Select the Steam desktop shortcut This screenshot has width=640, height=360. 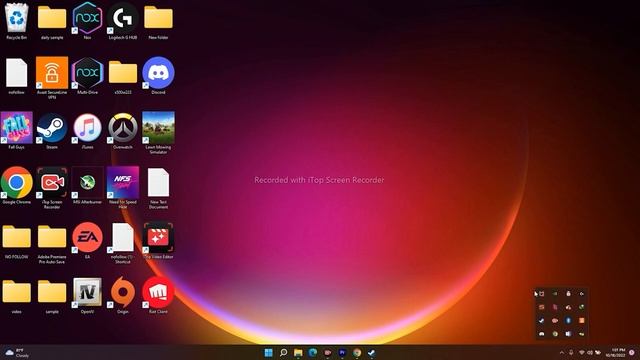(52, 131)
